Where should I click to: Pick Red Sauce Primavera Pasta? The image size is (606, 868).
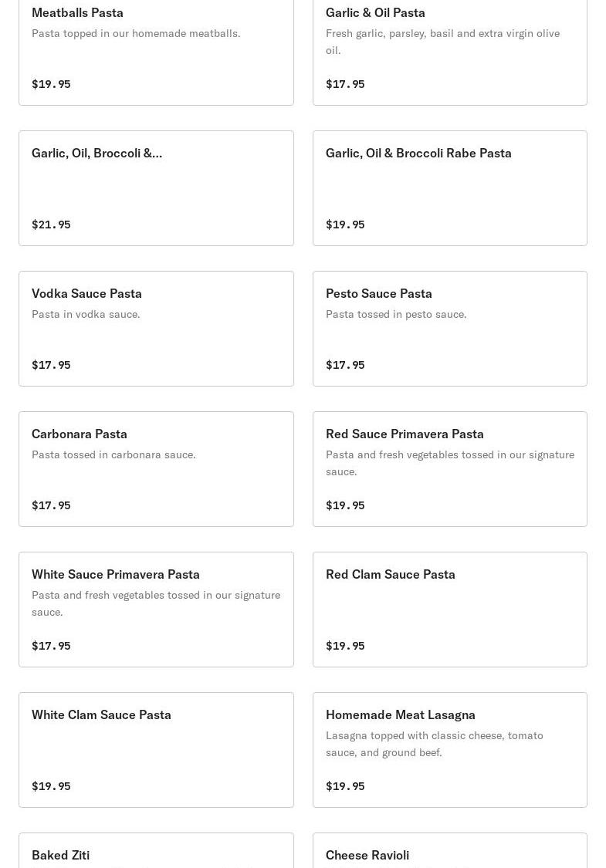(x=405, y=434)
